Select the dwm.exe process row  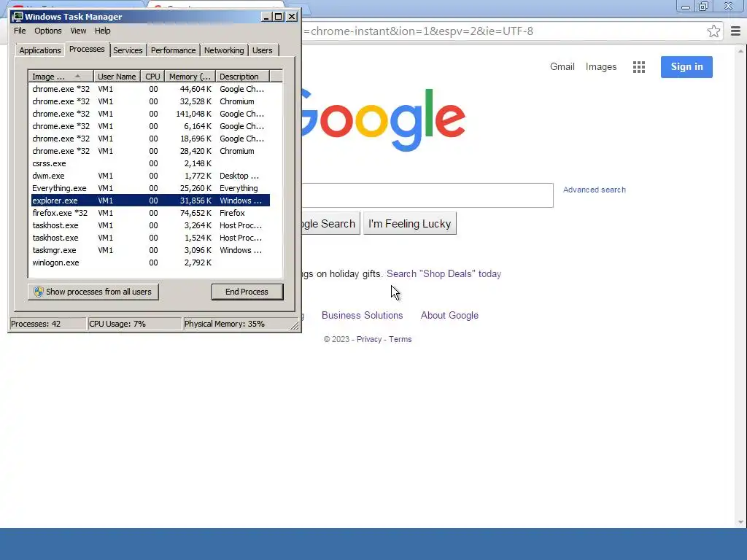[150, 176]
